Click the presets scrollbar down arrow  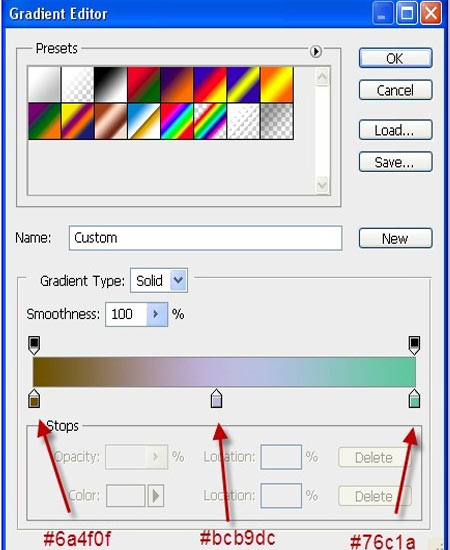point(322,185)
